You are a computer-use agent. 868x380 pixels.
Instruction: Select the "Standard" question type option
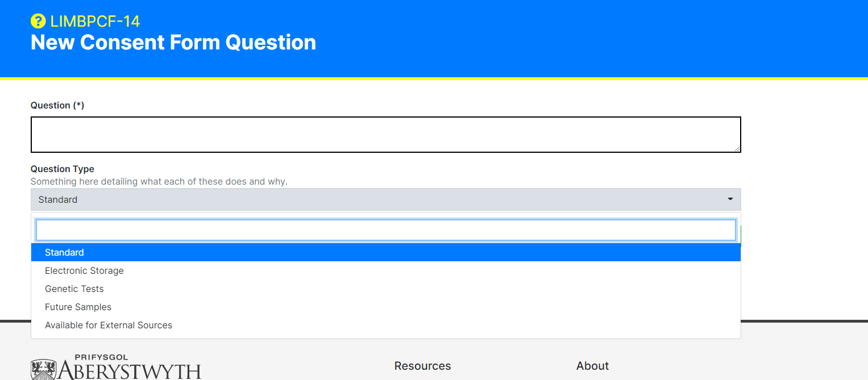point(64,252)
